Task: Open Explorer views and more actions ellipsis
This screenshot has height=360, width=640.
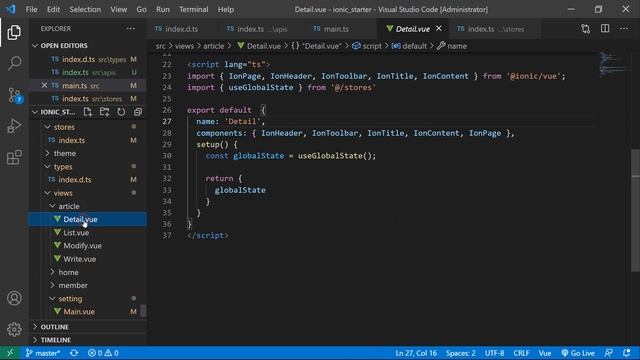Action: coord(131,29)
